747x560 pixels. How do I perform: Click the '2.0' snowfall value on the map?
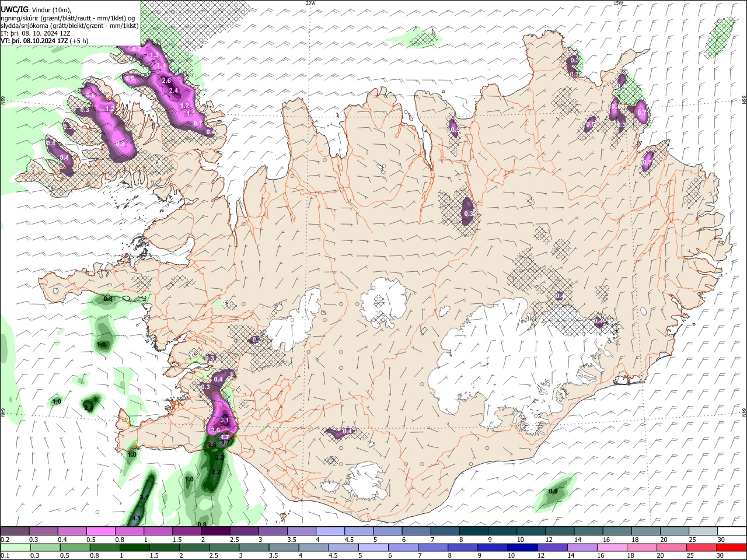coord(215,430)
